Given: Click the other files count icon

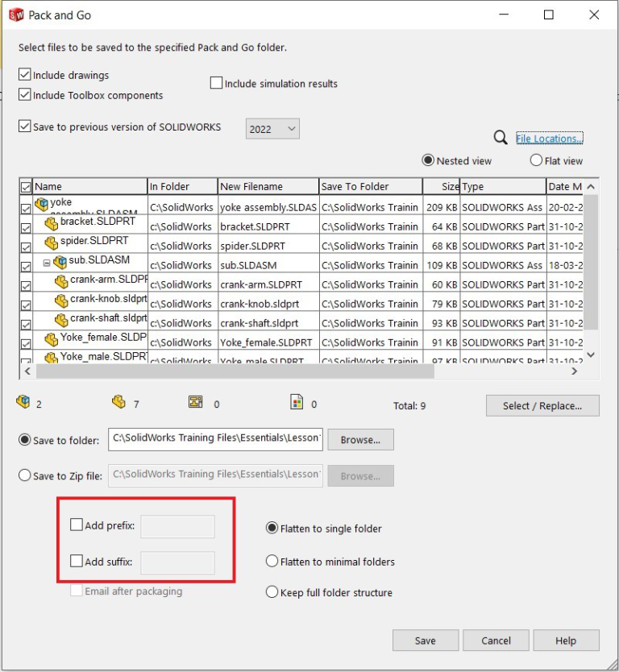Looking at the screenshot, I should tap(297, 401).
